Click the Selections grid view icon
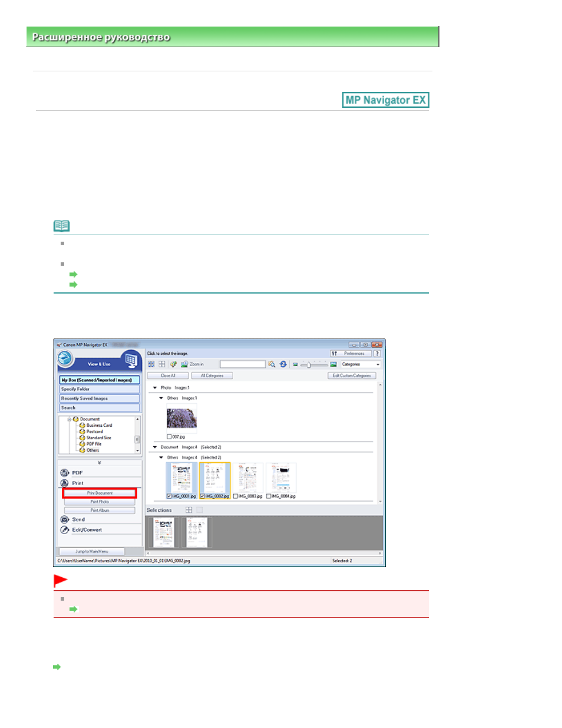 189,510
